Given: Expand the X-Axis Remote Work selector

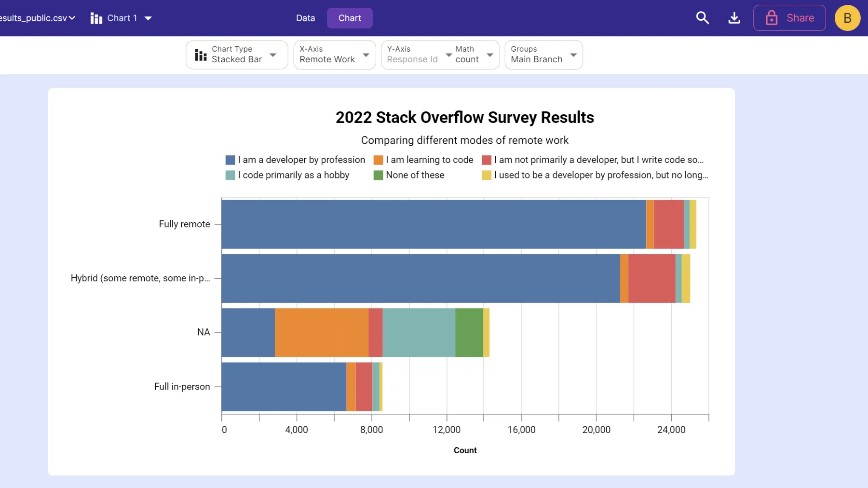Looking at the screenshot, I should 366,54.
